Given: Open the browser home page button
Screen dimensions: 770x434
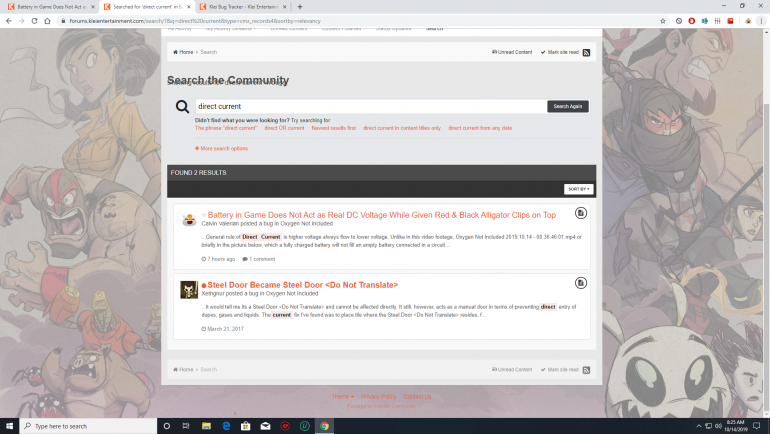Looking at the screenshot, I should pos(47,21).
